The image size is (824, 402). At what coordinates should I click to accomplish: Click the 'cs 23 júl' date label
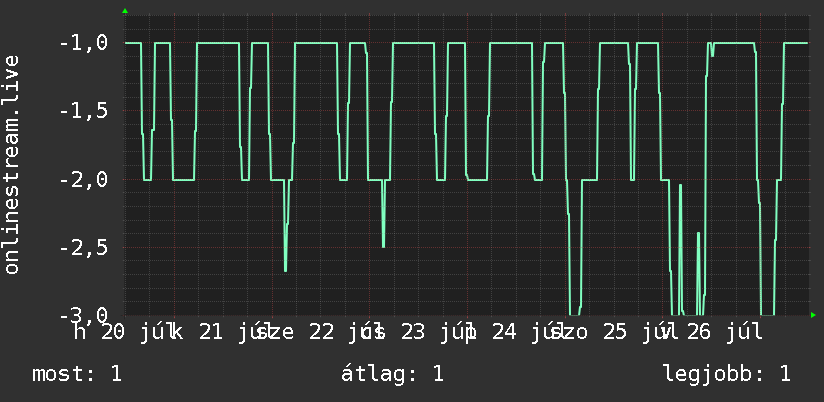pyautogui.click(x=412, y=332)
